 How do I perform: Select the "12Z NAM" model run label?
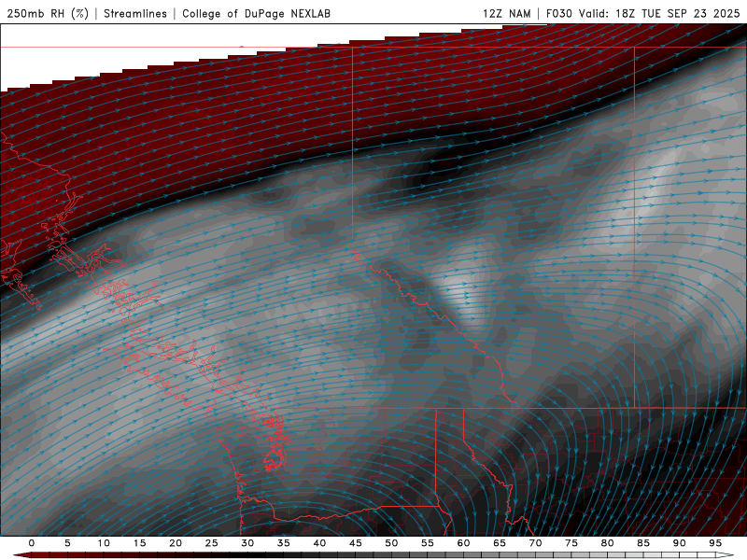(x=507, y=13)
